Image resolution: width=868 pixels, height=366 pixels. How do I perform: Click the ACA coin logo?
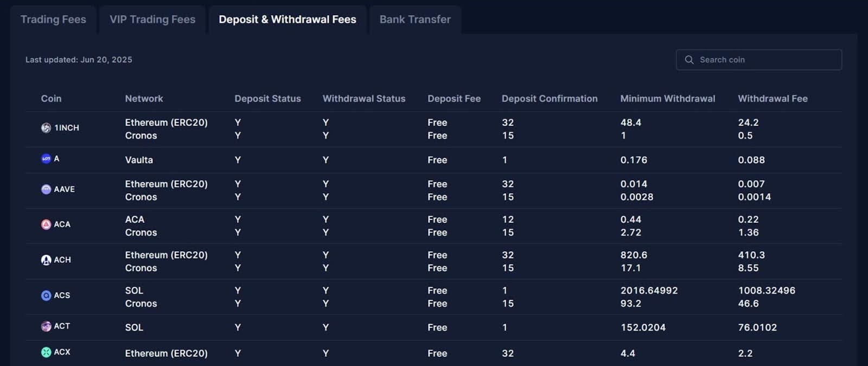click(x=45, y=224)
